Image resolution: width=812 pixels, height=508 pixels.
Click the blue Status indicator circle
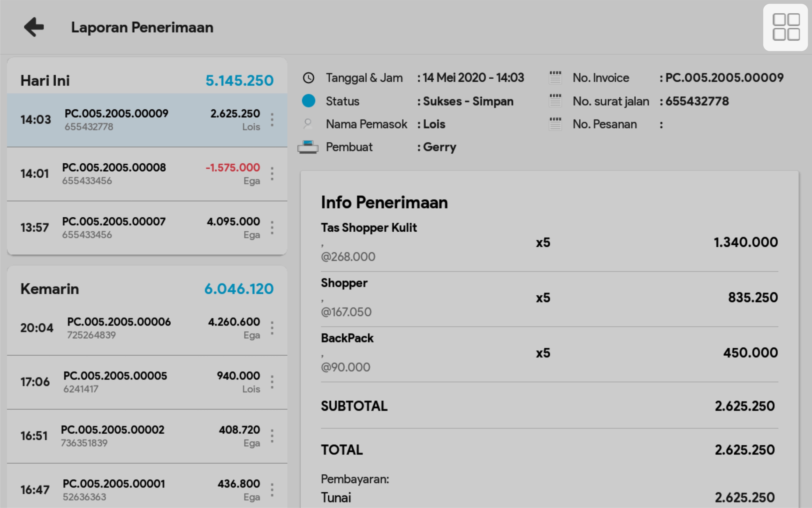click(308, 101)
